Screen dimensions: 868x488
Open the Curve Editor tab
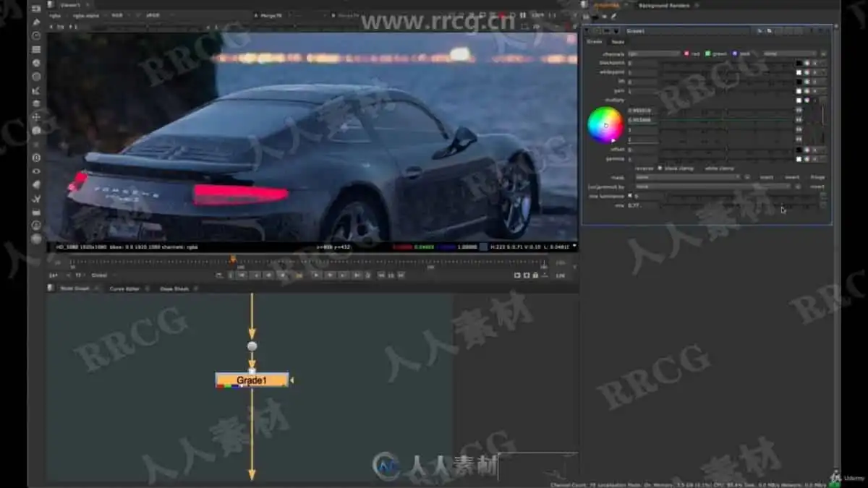124,288
